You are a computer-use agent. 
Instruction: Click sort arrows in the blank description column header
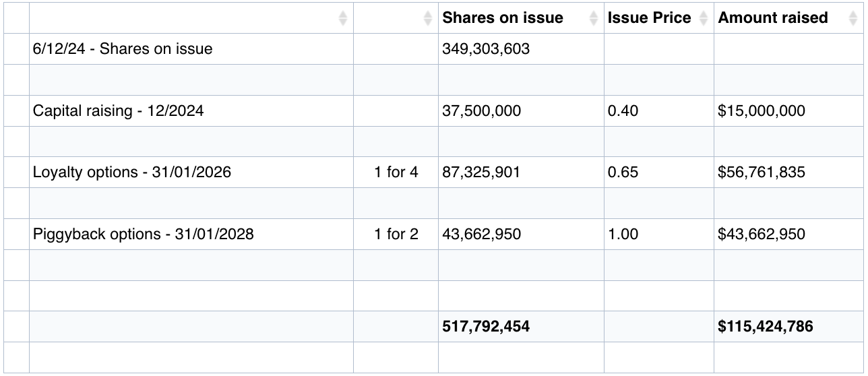tap(343, 18)
